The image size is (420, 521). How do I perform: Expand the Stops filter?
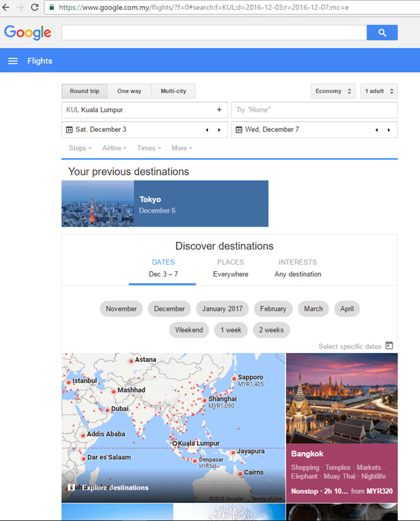80,148
